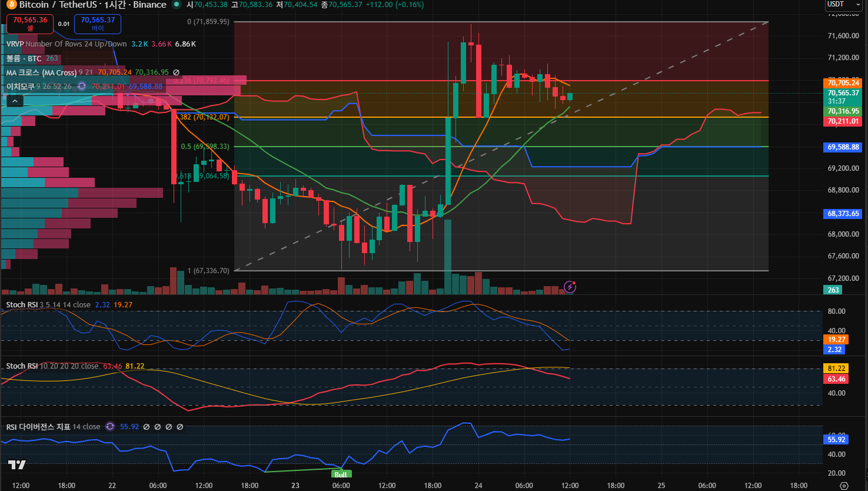Screen dimensions: 868x491
Task: Click the RSI divergence indicator's purple refresh icon
Action: pos(110,427)
